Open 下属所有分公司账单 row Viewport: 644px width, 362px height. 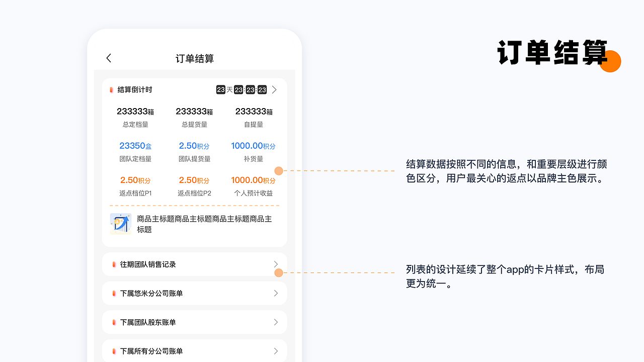[195, 351]
